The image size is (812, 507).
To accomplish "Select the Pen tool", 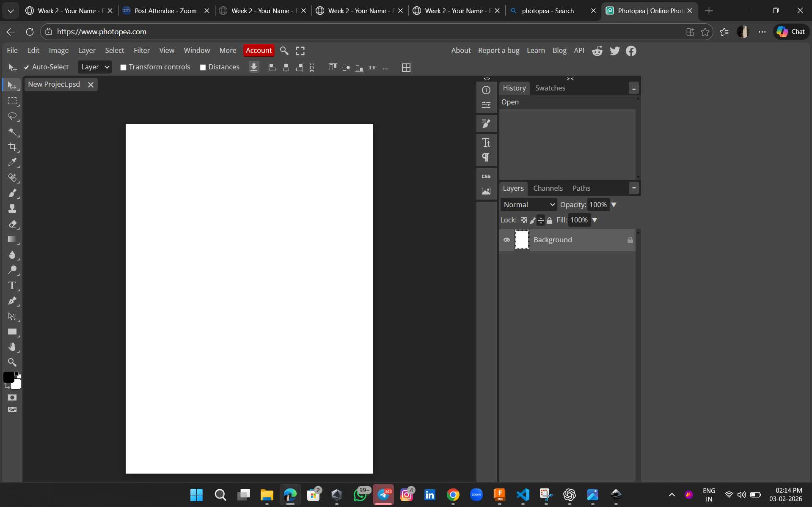I will point(12,301).
